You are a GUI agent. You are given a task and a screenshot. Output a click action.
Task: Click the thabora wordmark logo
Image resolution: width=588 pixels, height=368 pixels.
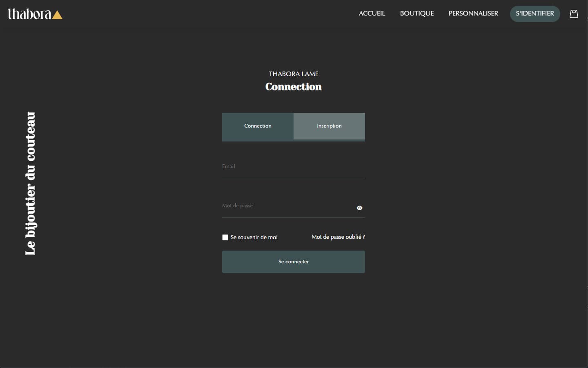29,14
